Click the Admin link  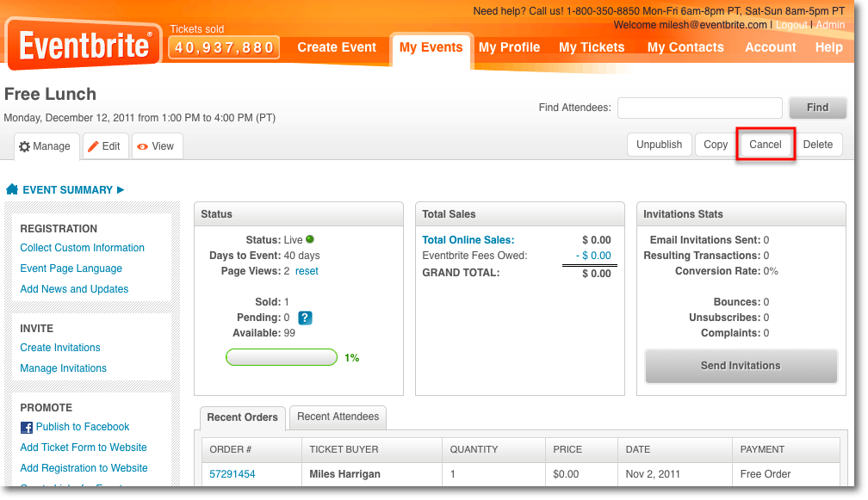[x=830, y=25]
